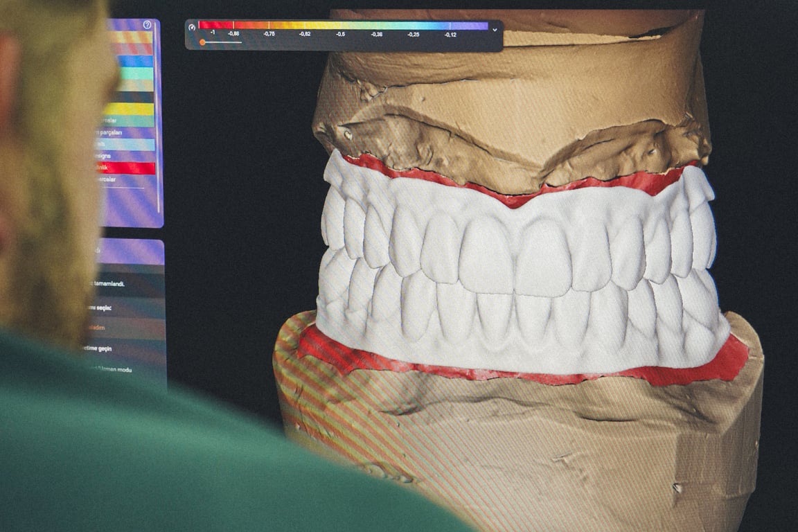Select the row ending in 'signs'

click(125, 156)
